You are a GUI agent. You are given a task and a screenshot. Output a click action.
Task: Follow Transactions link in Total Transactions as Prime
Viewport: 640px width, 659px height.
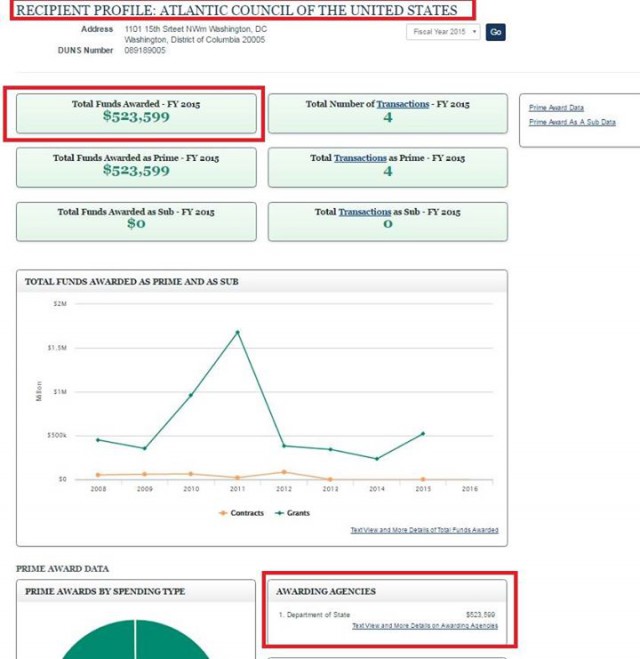(x=360, y=158)
